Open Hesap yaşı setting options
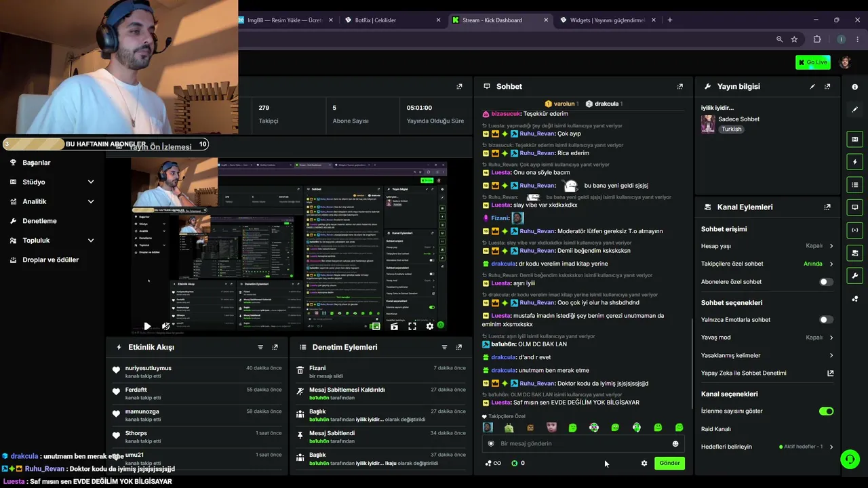The height and width of the screenshot is (488, 868). [x=767, y=246]
